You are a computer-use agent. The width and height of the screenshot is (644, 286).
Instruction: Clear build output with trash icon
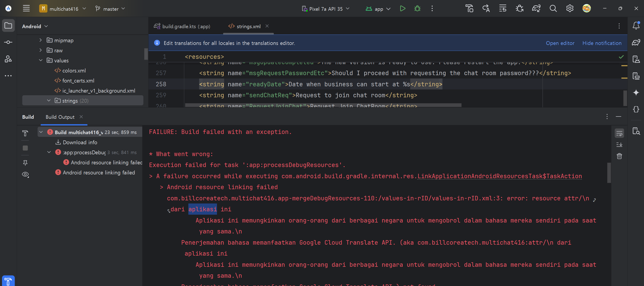pyautogui.click(x=619, y=156)
